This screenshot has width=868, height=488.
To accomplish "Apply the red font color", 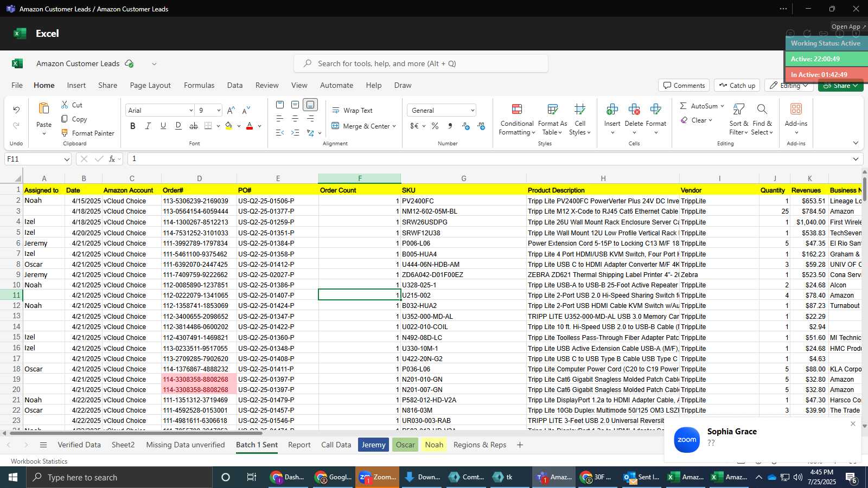I will click(x=250, y=126).
